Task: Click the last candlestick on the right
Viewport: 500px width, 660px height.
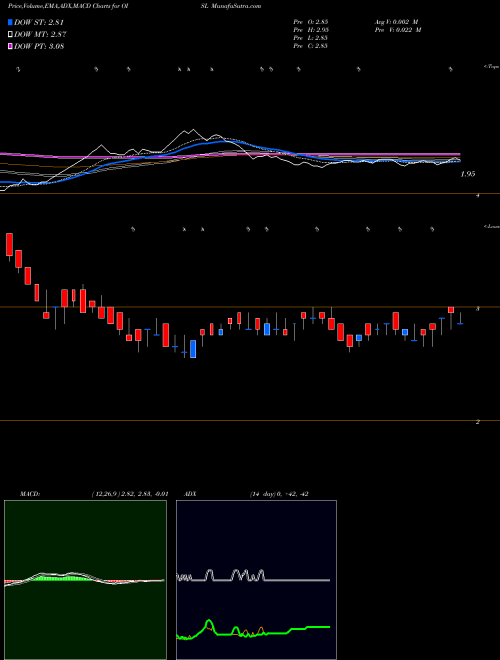Action: 460,321
